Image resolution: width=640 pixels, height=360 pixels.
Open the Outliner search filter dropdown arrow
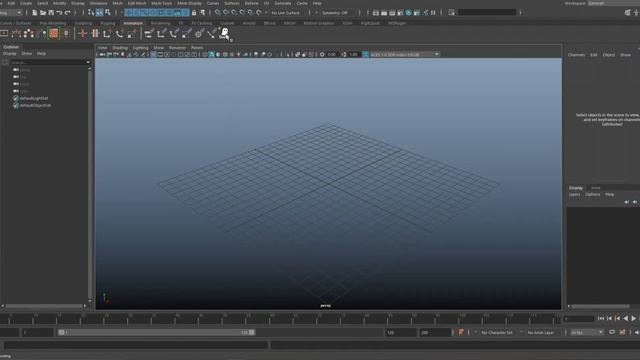coord(88,62)
